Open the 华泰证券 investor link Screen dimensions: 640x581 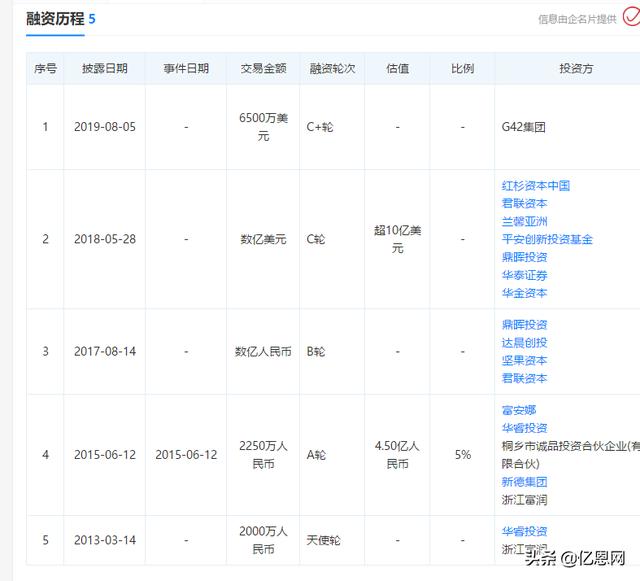(x=524, y=275)
